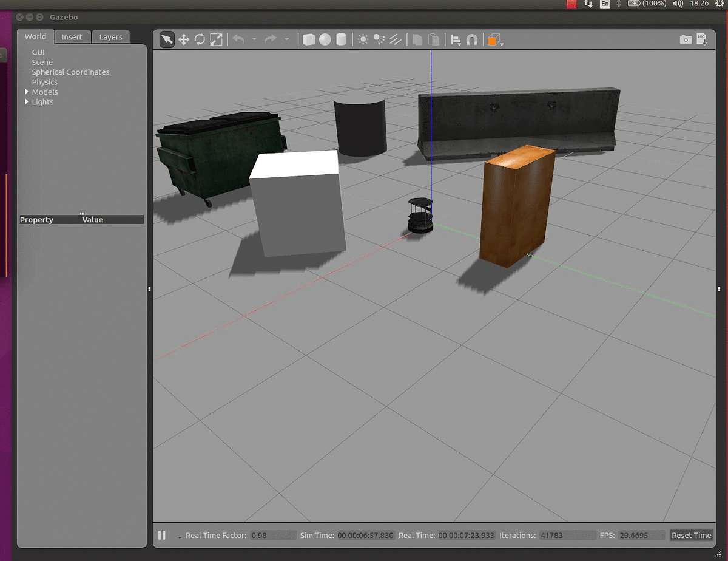Expand the Lights tree item
The image size is (728, 561).
(x=26, y=101)
